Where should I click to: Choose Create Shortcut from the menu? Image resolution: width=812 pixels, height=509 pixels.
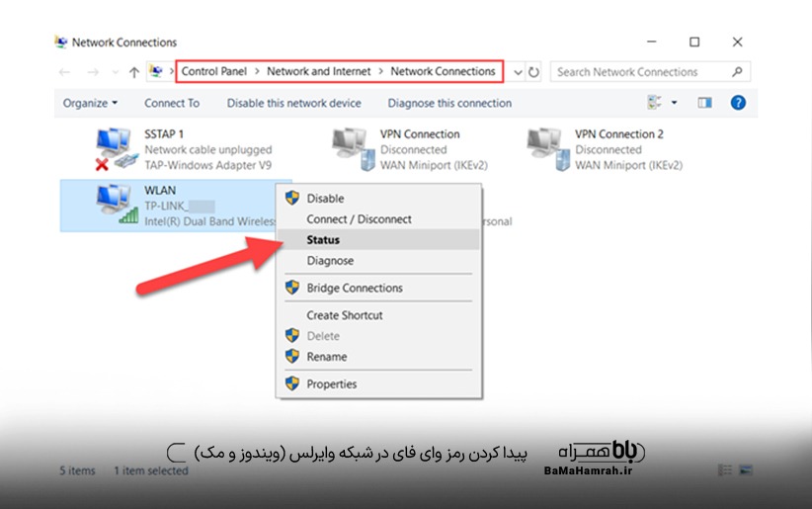(x=378, y=315)
